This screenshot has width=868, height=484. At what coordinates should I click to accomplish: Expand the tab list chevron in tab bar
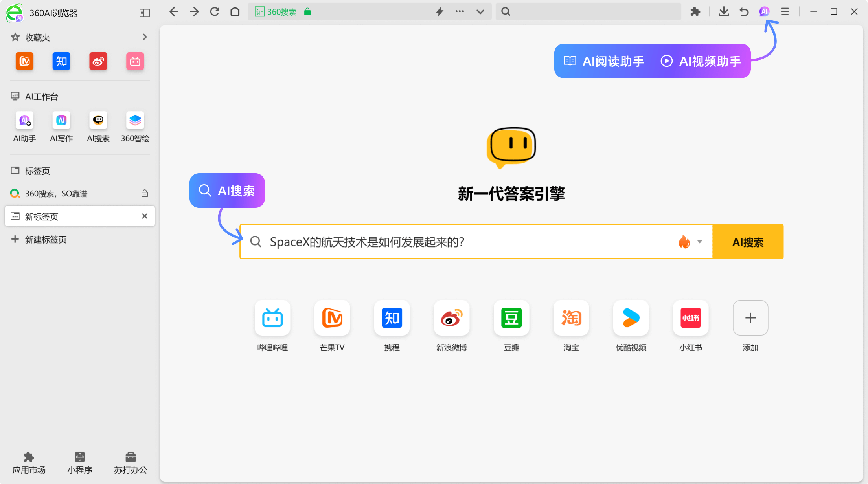[x=480, y=12]
